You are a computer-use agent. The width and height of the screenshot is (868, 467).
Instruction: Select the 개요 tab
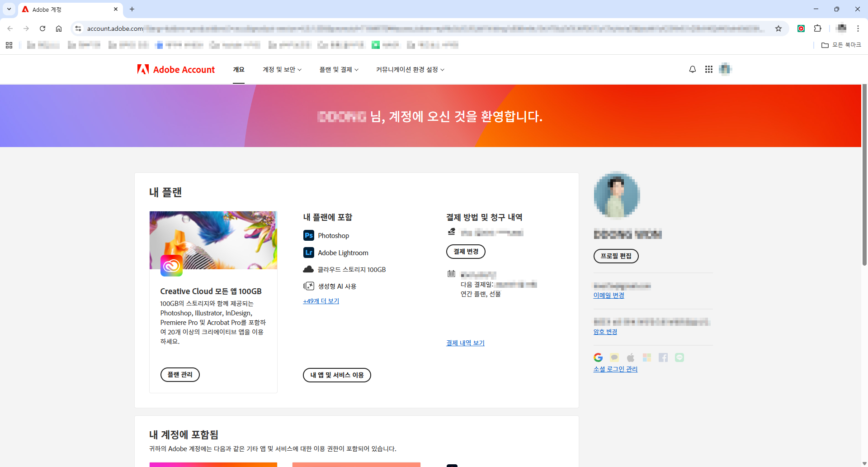[x=239, y=69]
